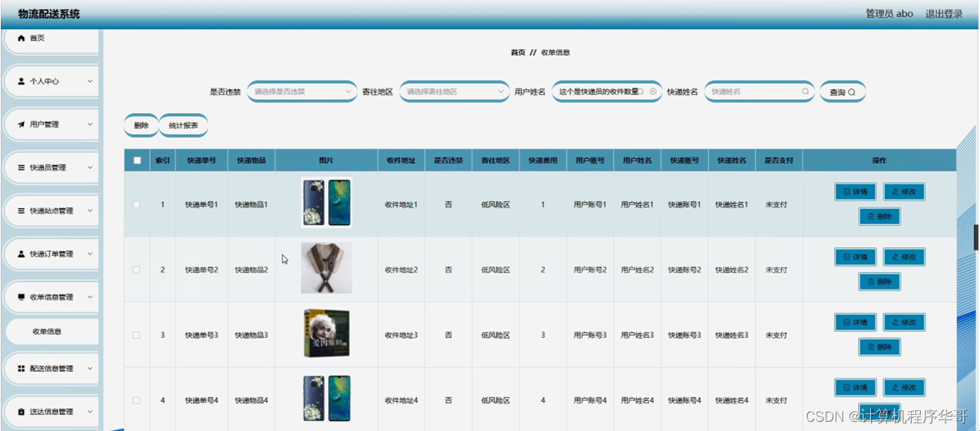Click the person icon beside 个人中心
980x431 pixels.
[22, 81]
